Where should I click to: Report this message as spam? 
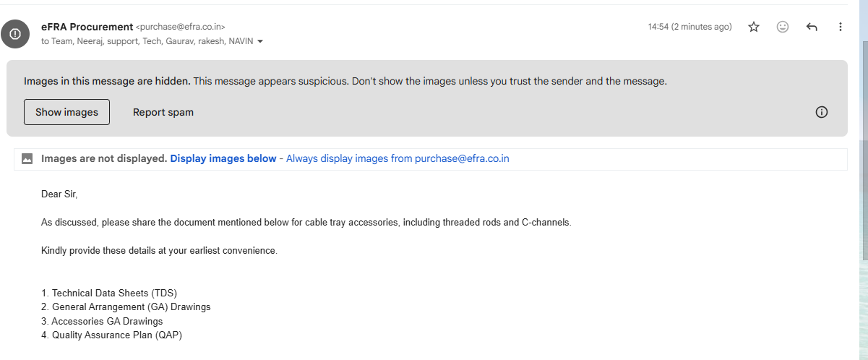[x=163, y=112]
